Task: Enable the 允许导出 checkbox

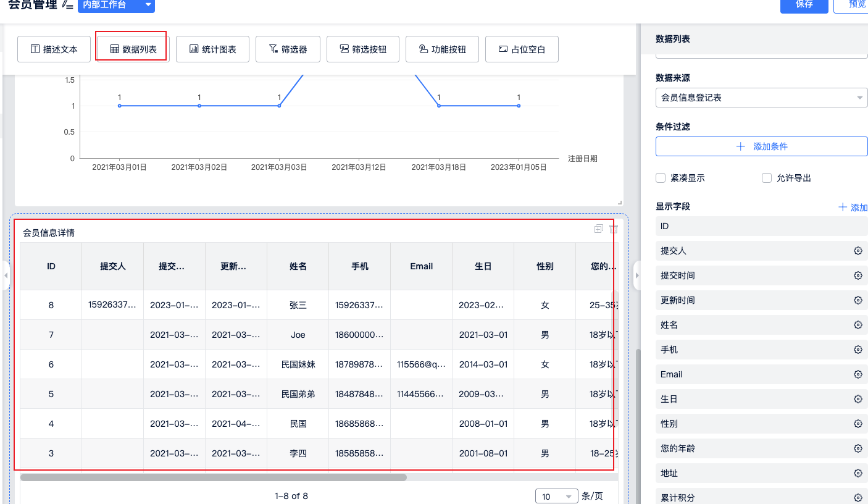Action: click(x=767, y=178)
